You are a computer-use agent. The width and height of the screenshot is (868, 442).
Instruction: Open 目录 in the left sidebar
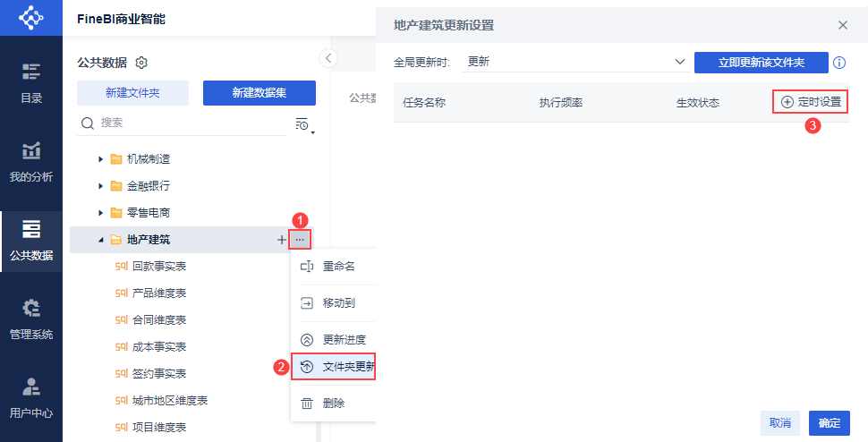pyautogui.click(x=31, y=83)
